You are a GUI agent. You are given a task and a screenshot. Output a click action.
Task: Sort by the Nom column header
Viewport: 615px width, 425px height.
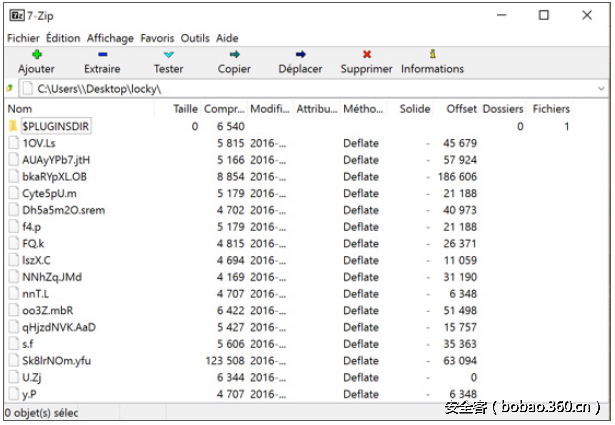pyautogui.click(x=20, y=109)
